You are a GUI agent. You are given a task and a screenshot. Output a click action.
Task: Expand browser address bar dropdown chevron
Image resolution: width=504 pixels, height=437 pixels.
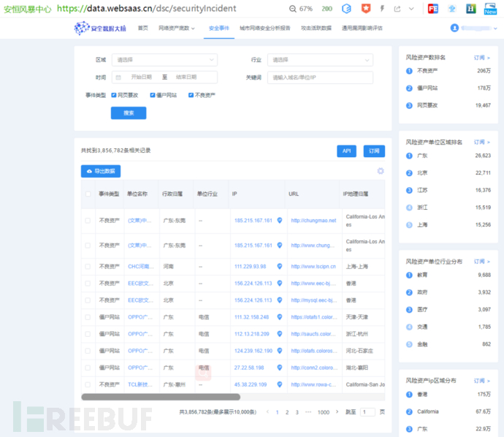(411, 9)
